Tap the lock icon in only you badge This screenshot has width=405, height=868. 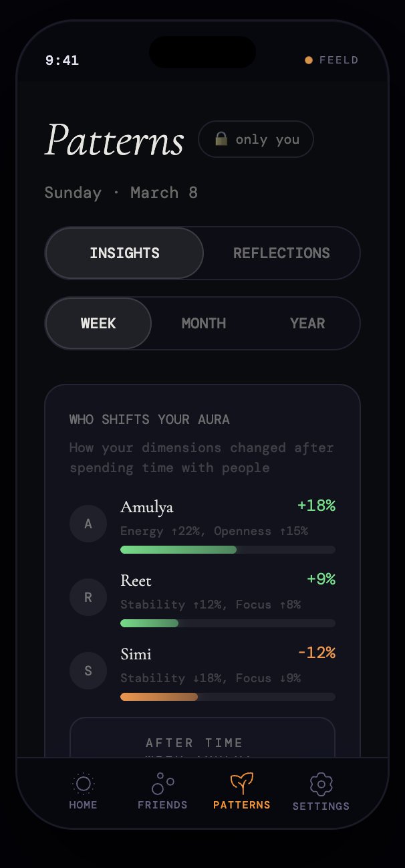(x=221, y=138)
